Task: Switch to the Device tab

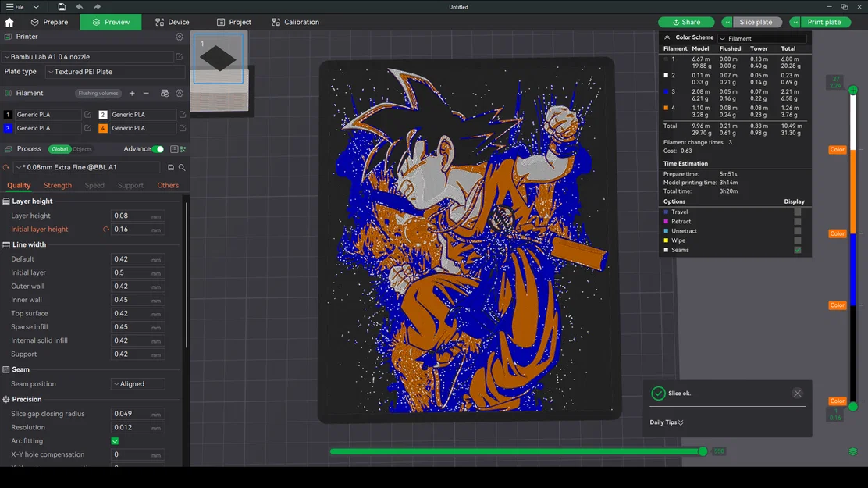Action: [173, 22]
